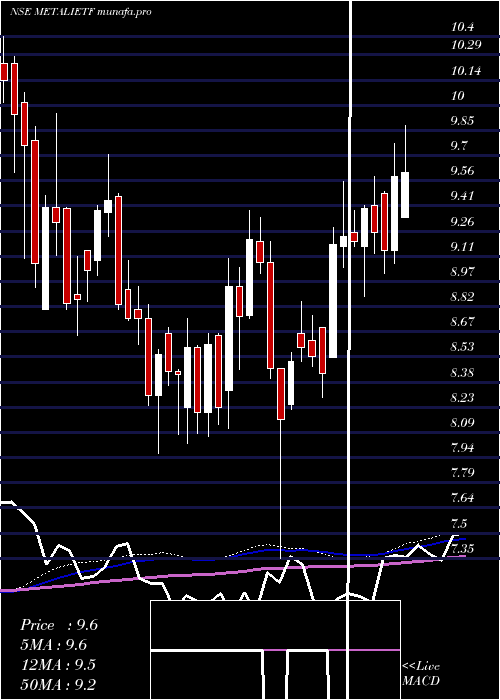
Task: Click the 8.09 price axis label
Action: tap(464, 422)
